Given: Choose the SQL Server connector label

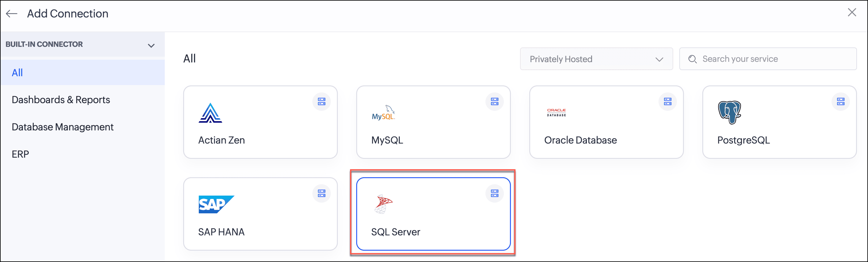Looking at the screenshot, I should coord(396,232).
